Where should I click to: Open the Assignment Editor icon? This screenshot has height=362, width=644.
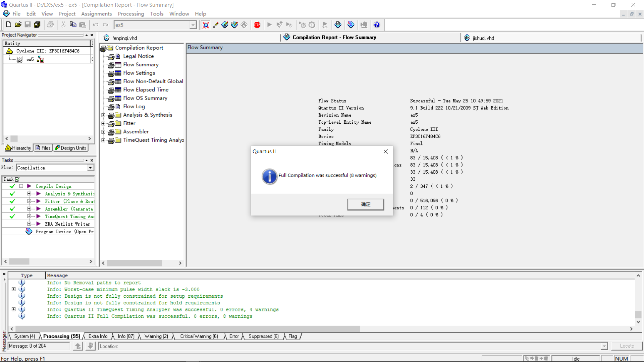[x=225, y=25]
